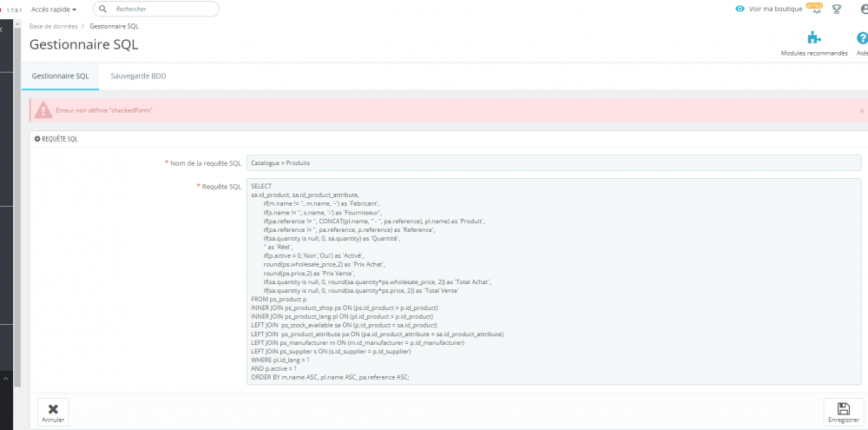Click the gear icon next to REQUÊTE SQL
Image resolution: width=868 pixels, height=430 pixels.
(x=37, y=139)
